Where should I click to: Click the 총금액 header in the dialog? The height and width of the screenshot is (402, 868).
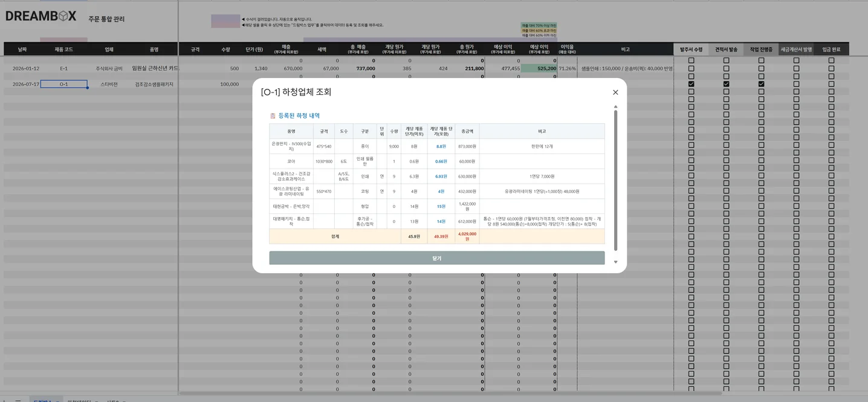coord(467,131)
